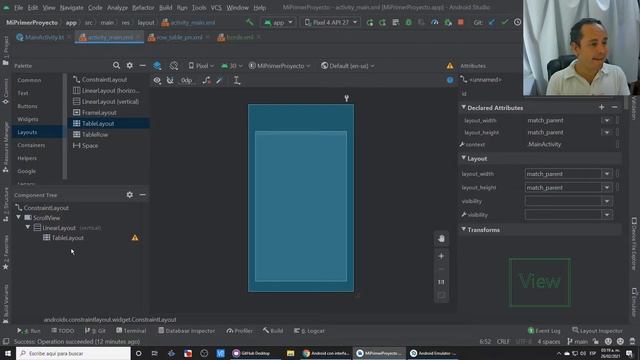The height and width of the screenshot is (360, 640).
Task: Click the clear all constraints icon
Action: 207,80
